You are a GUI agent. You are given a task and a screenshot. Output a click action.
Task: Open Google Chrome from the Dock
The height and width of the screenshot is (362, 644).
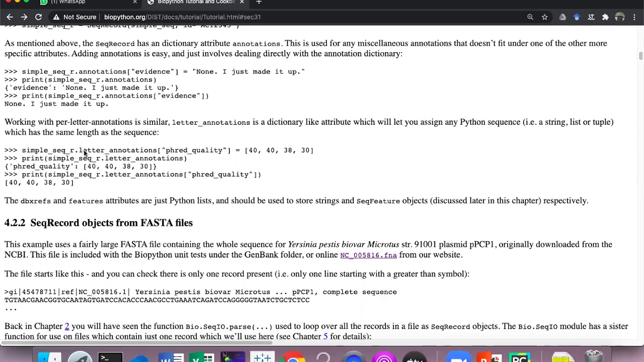[293, 357]
